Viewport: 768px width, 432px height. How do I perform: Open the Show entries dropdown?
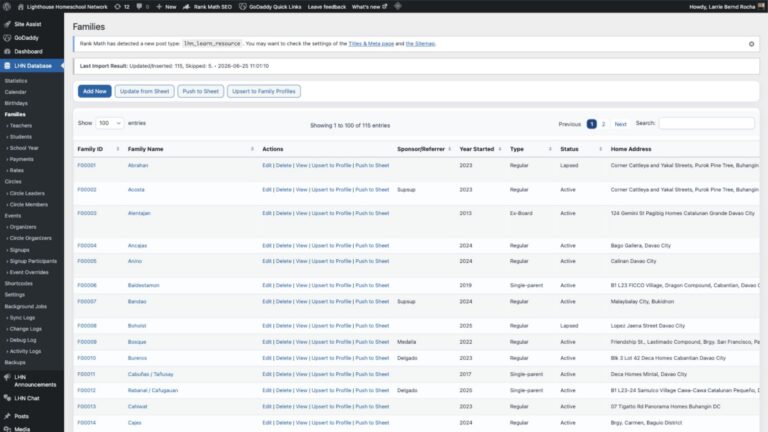pyautogui.click(x=109, y=123)
